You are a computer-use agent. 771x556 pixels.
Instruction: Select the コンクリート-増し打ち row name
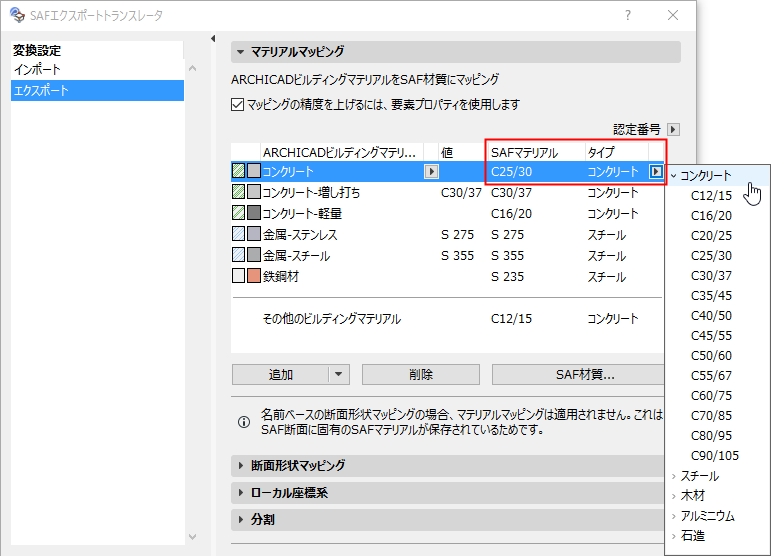pyautogui.click(x=311, y=192)
